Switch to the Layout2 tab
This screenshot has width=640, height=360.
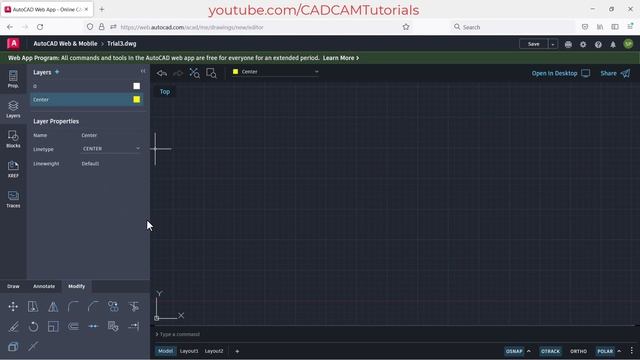(x=214, y=351)
